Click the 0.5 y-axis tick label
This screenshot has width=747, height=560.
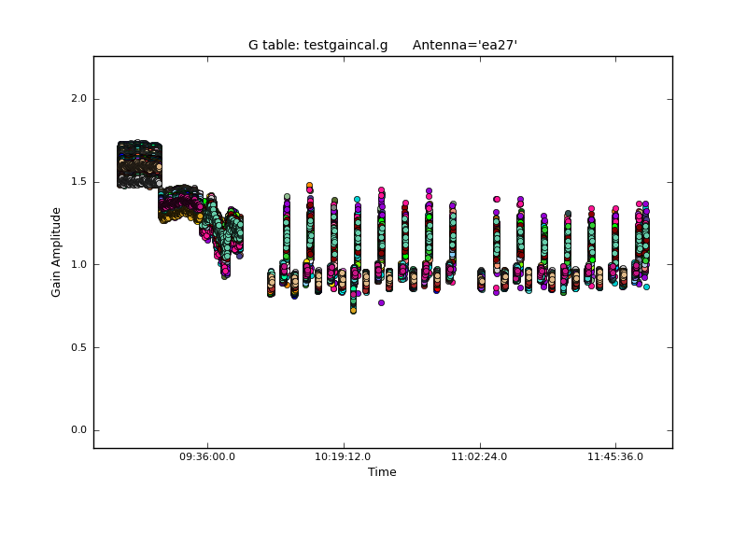click(79, 347)
